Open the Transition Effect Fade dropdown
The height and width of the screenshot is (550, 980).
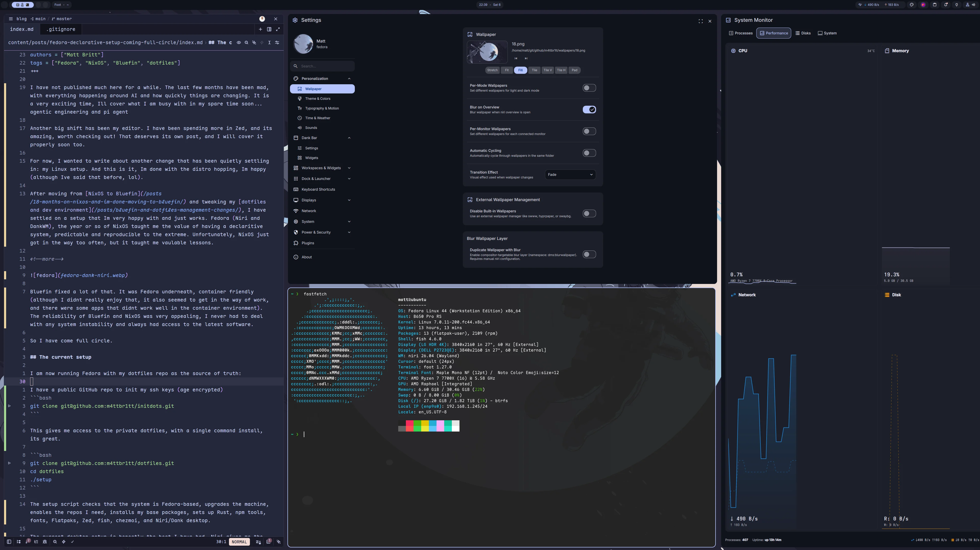(x=570, y=175)
